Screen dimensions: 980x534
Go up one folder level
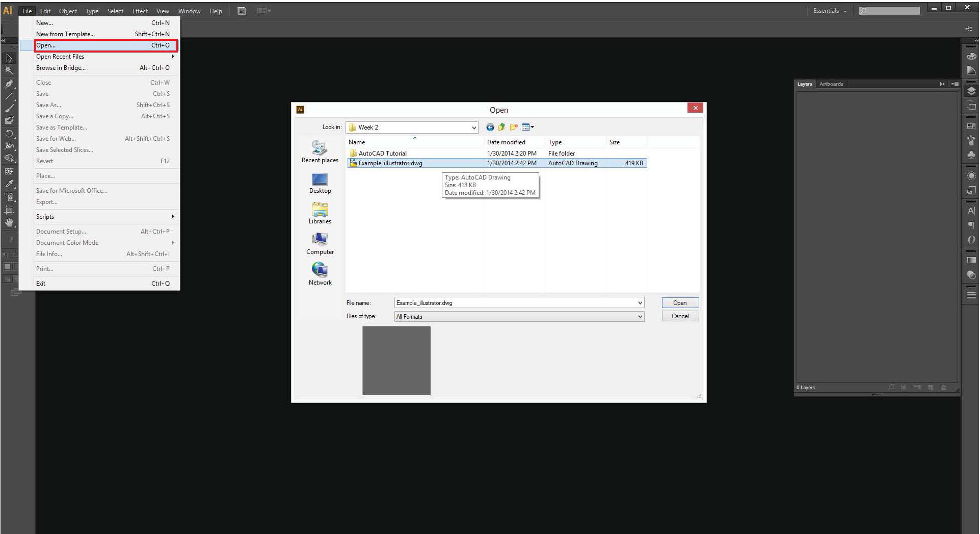(x=501, y=127)
